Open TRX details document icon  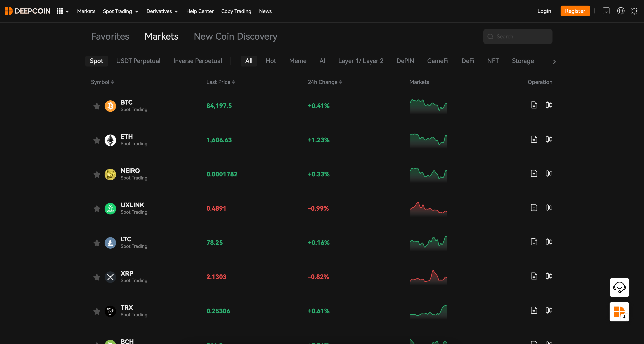pos(534,311)
